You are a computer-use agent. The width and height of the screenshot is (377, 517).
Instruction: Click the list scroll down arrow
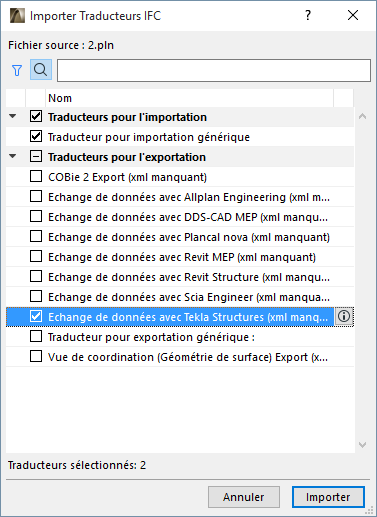362,444
